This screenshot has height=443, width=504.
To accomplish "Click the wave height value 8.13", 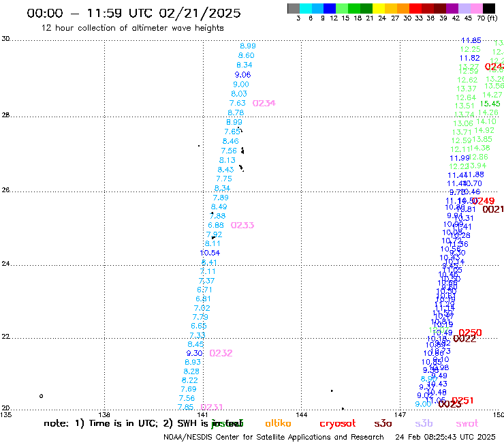I will click(x=227, y=160).
